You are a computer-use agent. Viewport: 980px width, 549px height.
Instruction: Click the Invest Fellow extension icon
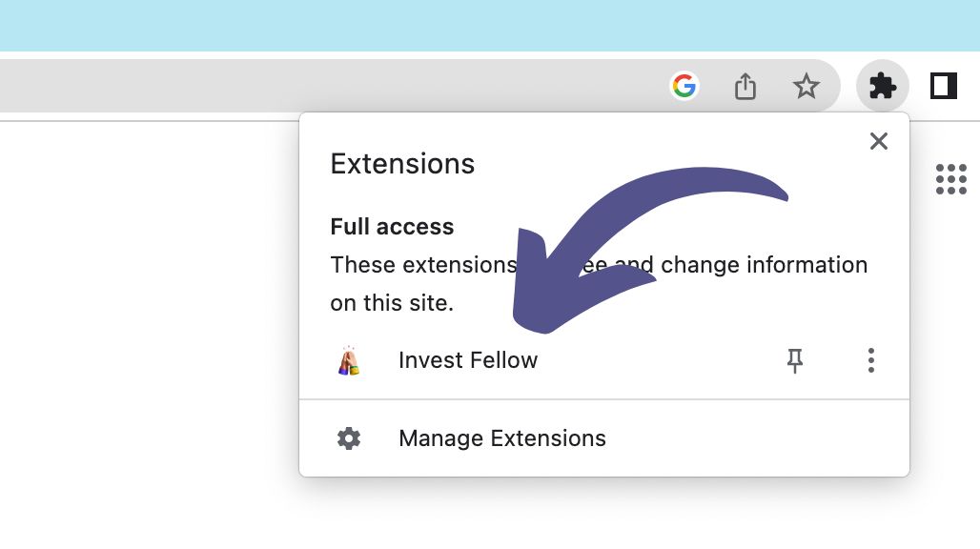(349, 360)
